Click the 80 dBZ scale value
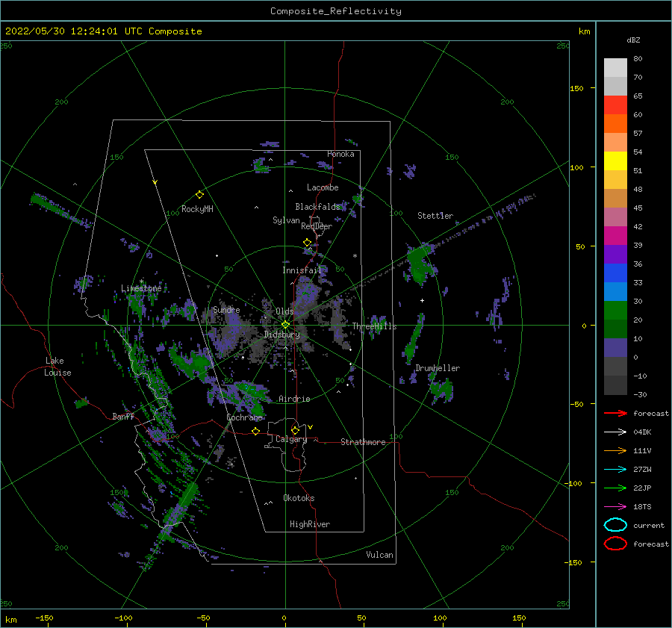672x628 pixels. pyautogui.click(x=638, y=59)
